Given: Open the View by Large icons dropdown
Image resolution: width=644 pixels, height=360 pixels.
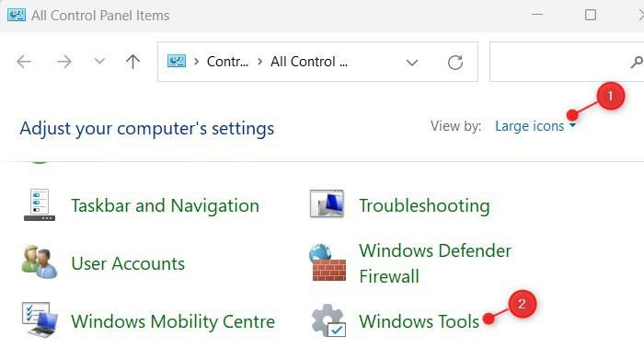Looking at the screenshot, I should pos(535,126).
